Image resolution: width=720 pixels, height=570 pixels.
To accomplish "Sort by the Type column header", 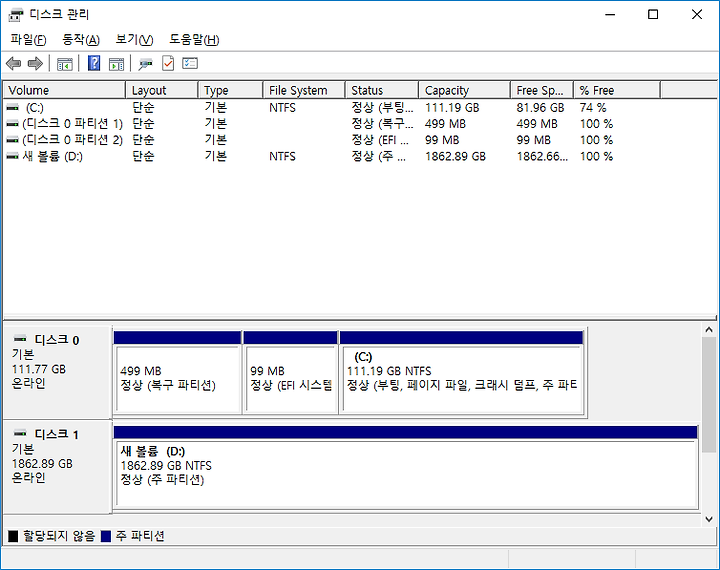I will point(231,90).
